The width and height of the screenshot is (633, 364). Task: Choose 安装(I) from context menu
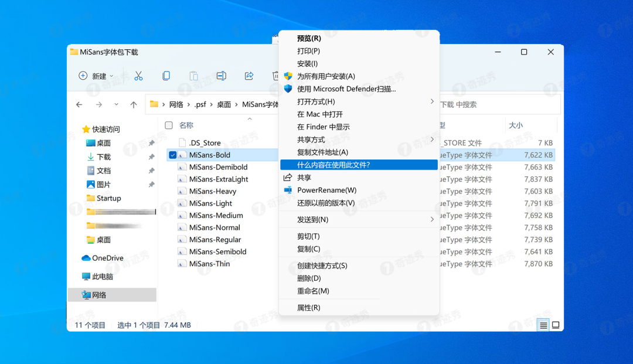point(359,64)
